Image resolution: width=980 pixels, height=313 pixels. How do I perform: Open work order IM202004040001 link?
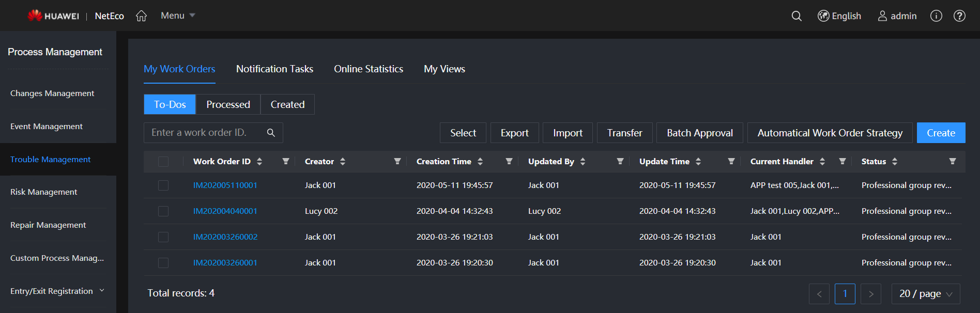coord(225,211)
